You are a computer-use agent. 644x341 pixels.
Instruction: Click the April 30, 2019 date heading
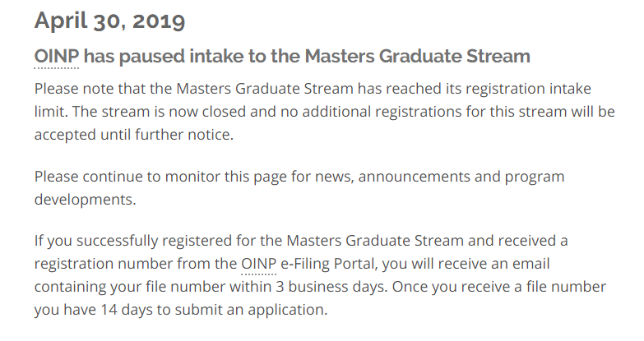[x=109, y=21]
